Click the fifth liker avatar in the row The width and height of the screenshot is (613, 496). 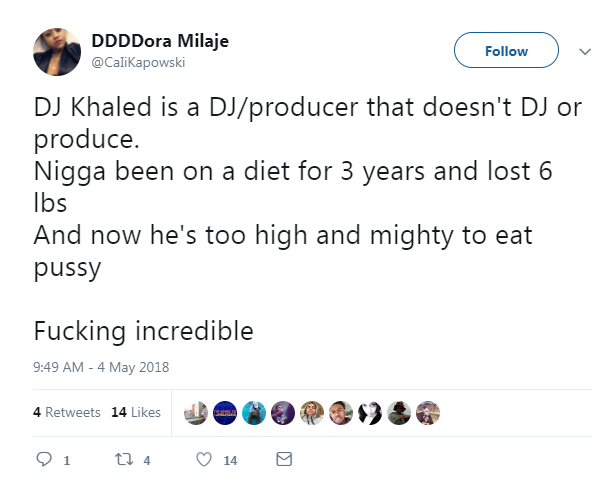point(313,412)
